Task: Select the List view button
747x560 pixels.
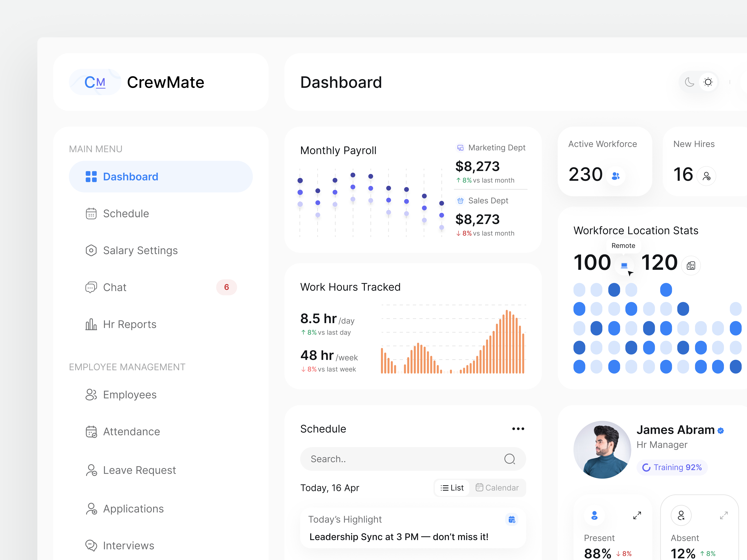Action: coord(452,487)
